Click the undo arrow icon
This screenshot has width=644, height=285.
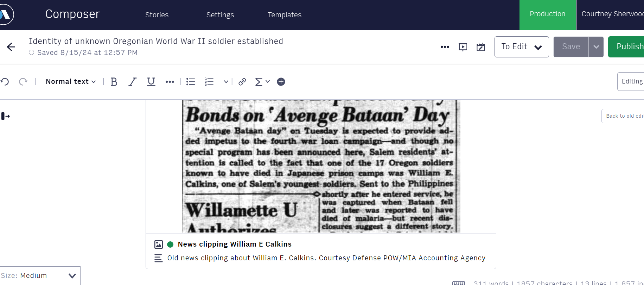(x=5, y=82)
